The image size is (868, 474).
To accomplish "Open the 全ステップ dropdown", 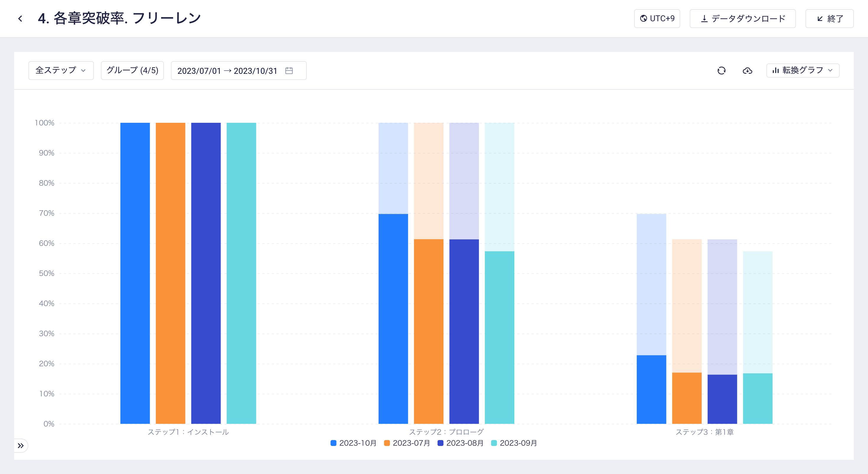I will [61, 71].
